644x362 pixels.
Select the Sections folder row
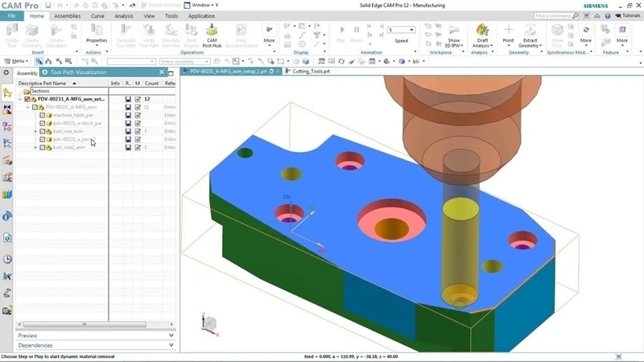tap(66, 91)
